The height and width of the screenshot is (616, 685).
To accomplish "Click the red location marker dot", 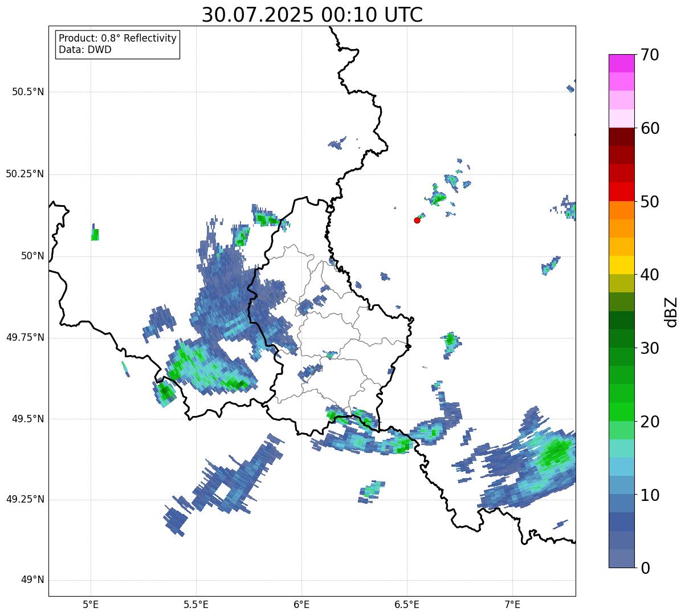I will point(417,220).
